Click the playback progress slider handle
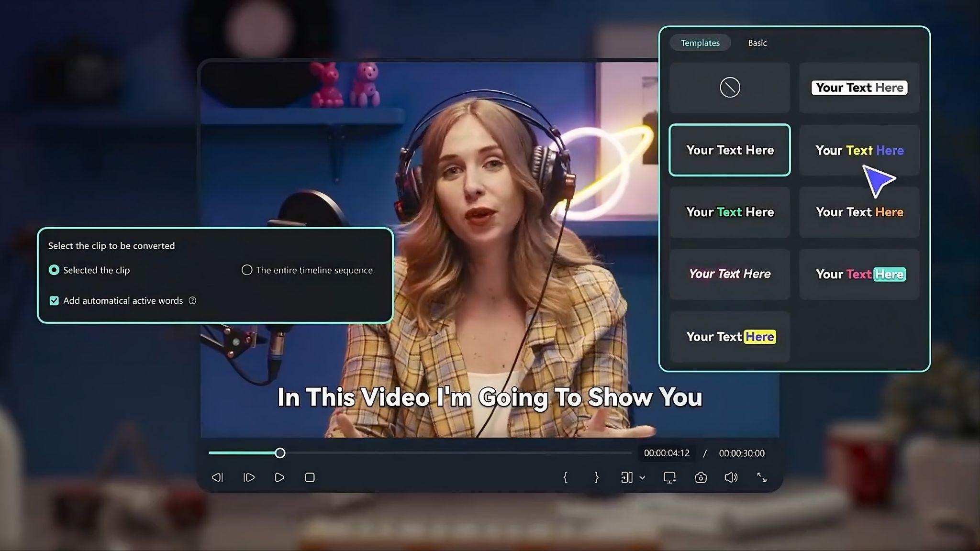This screenshot has height=551, width=980. click(280, 453)
